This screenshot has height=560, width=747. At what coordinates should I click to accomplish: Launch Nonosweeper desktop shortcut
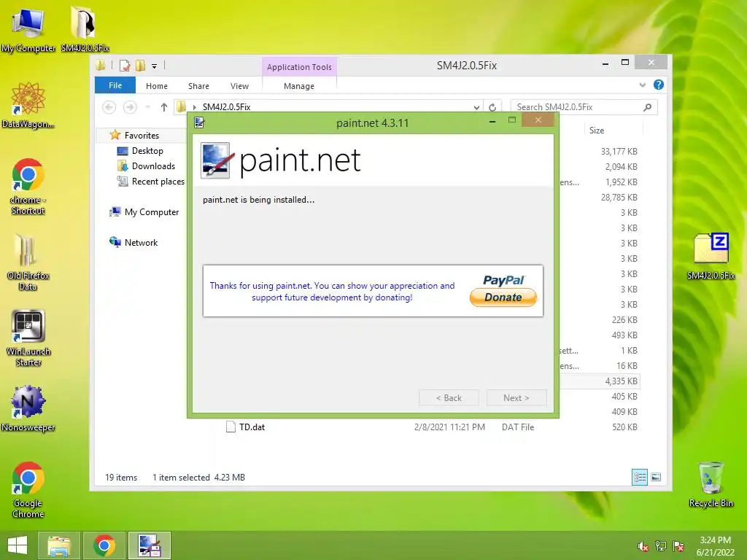28,408
